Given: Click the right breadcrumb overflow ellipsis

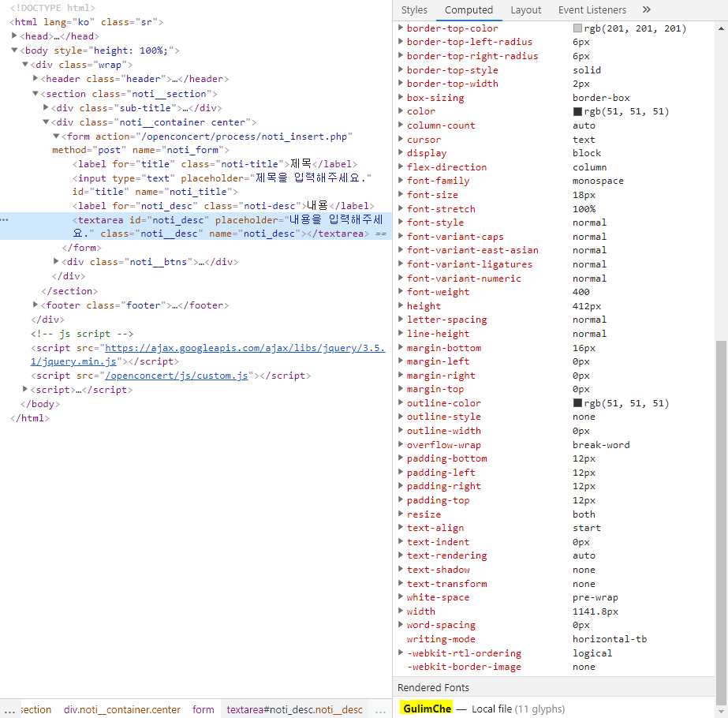Looking at the screenshot, I should point(381,710).
